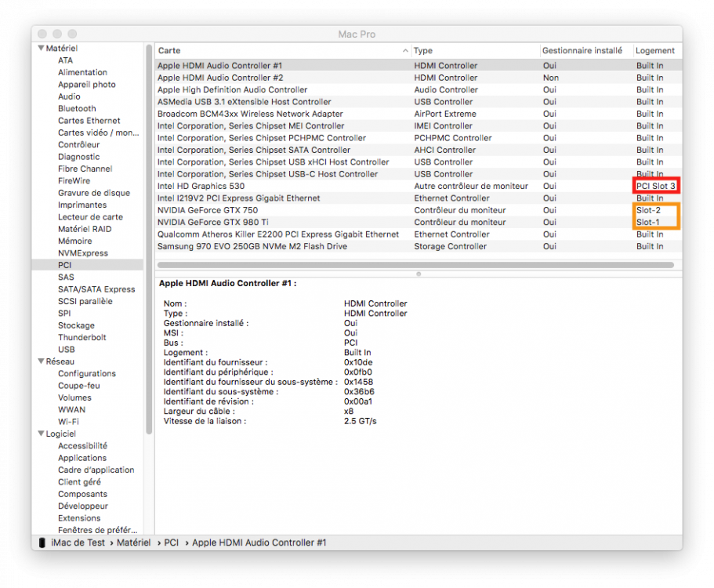
Task: Collapse the Matériel section triangle
Action: click(x=41, y=48)
